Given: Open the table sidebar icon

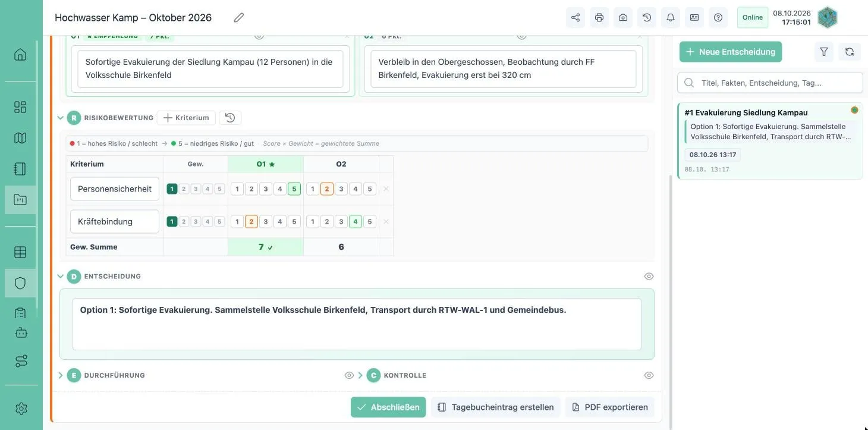Looking at the screenshot, I should 20,252.
